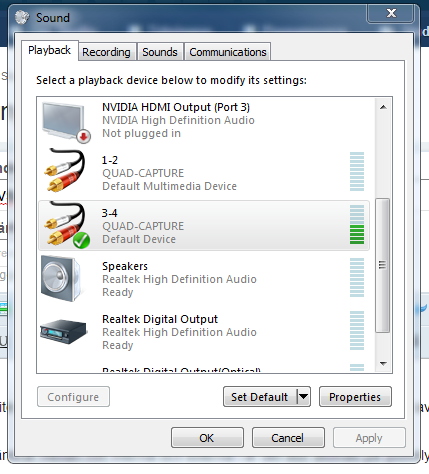The image size is (429, 474).
Task: Click the volume level meter for 3-4 device
Action: pos(357,224)
